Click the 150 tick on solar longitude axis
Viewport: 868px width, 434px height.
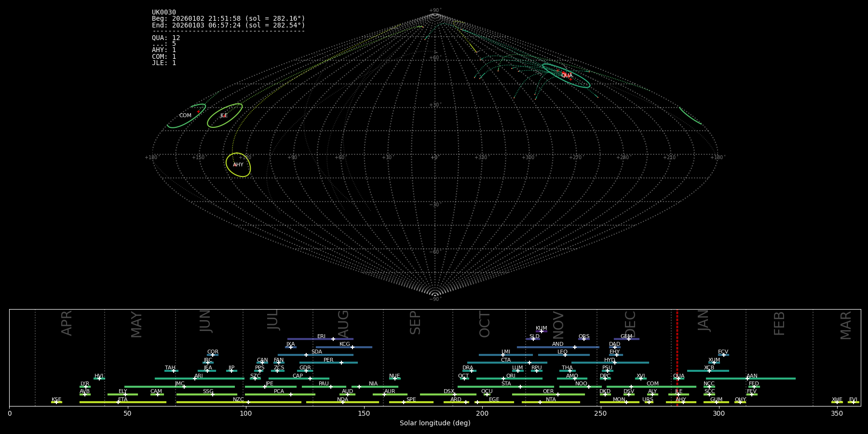click(x=364, y=413)
